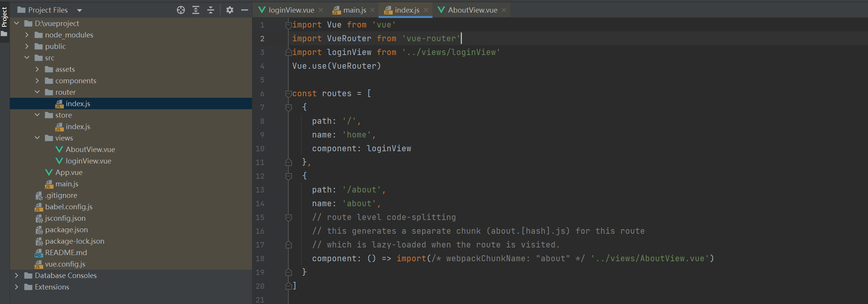Image resolution: width=868 pixels, height=304 pixels.
Task: Switch to the loginView.vue editor tab
Action: [291, 10]
